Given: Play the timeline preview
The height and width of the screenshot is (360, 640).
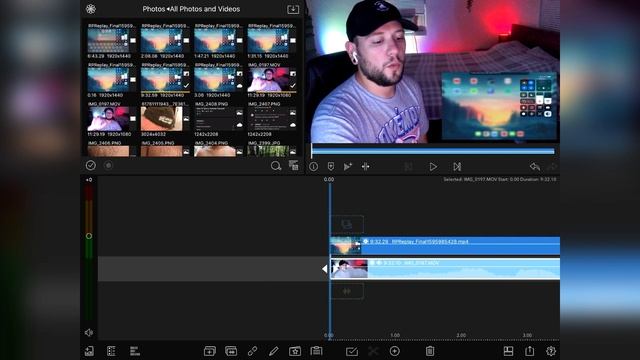Looking at the screenshot, I should (x=433, y=167).
